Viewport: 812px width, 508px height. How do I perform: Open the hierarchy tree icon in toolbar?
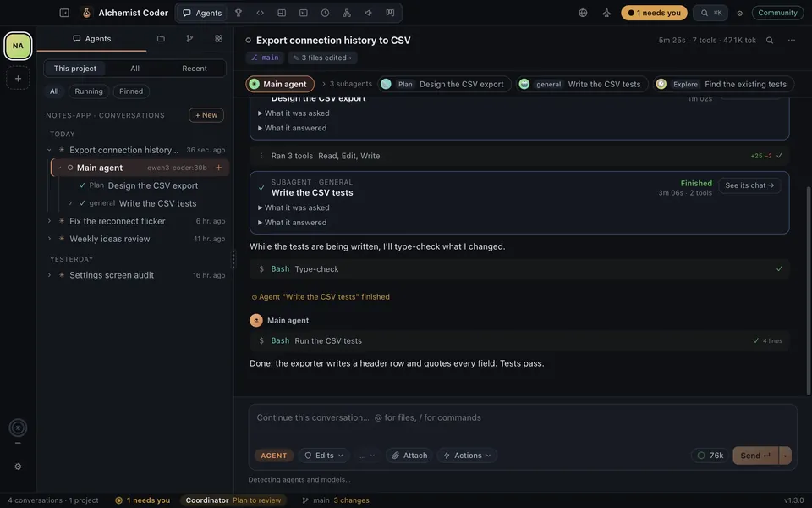pos(347,13)
